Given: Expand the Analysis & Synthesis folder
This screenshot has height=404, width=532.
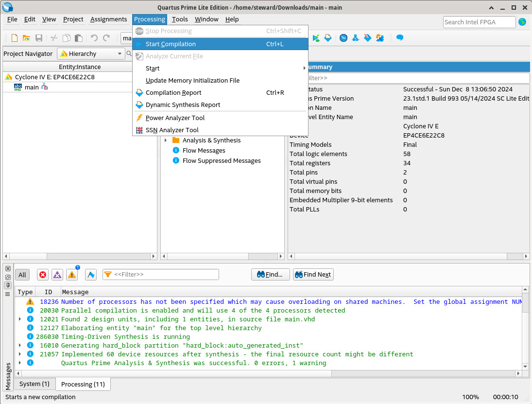Looking at the screenshot, I should 166,140.
